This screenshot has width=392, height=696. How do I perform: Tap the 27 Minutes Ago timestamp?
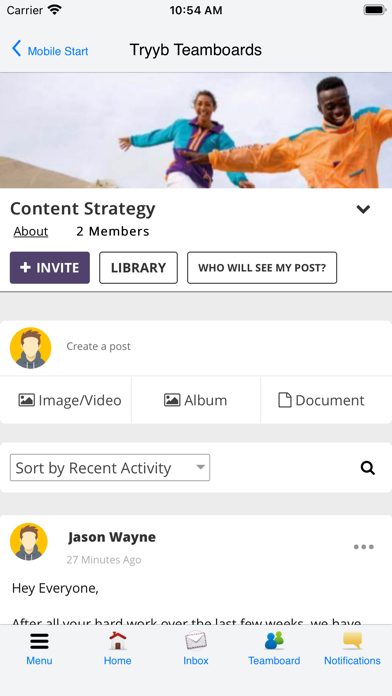[104, 560]
